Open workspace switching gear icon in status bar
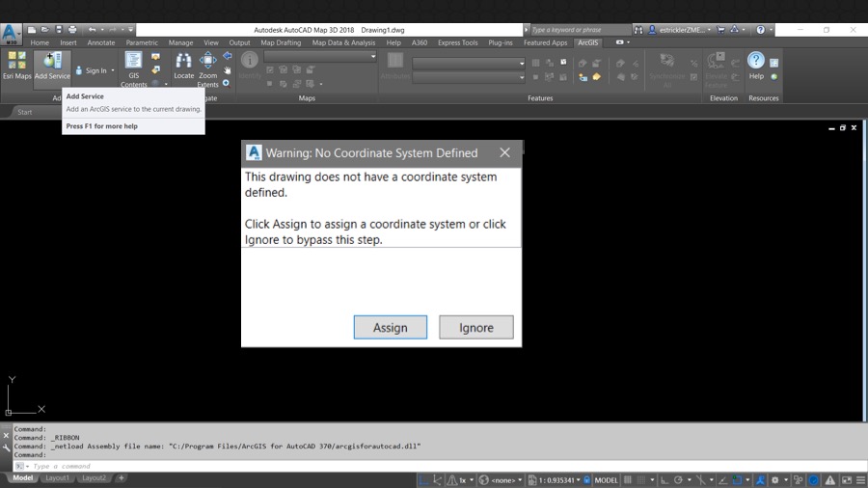 tap(774, 480)
